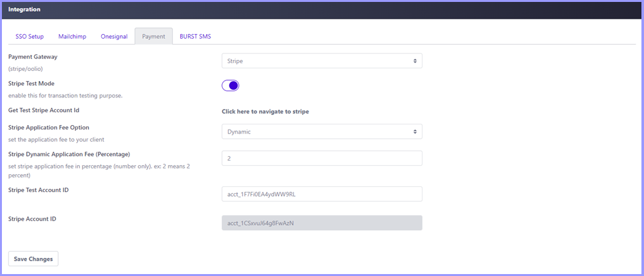Select the Payment tab

[153, 36]
